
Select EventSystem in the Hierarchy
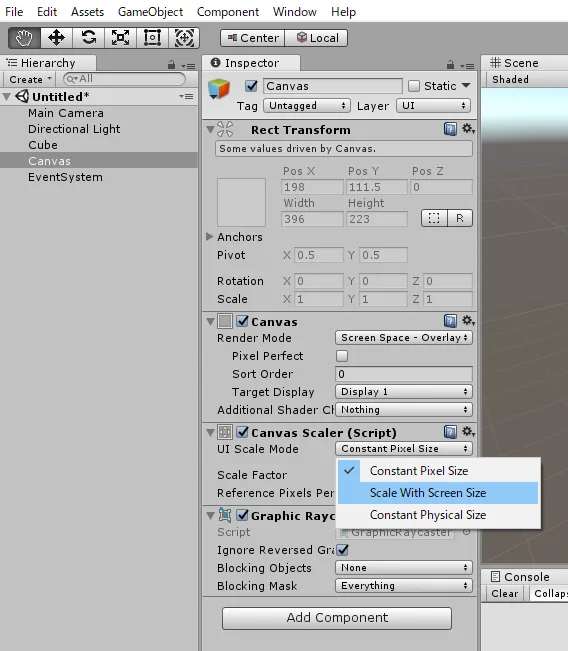pyautogui.click(x=65, y=177)
